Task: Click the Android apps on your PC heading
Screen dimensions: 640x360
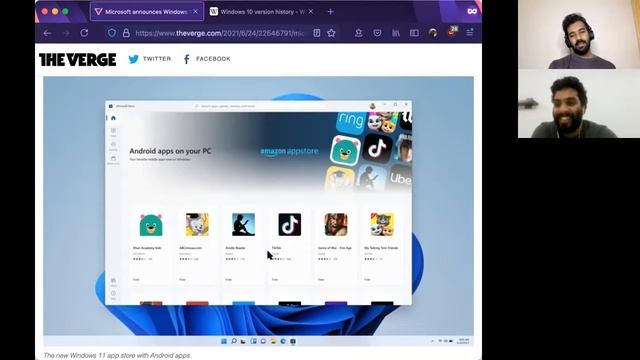Action: [170, 151]
